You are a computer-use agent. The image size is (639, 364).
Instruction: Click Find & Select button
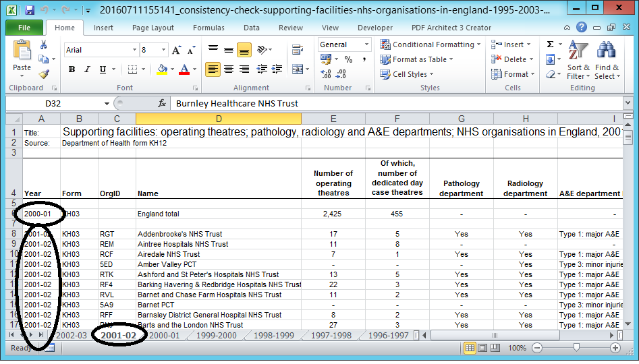click(607, 60)
